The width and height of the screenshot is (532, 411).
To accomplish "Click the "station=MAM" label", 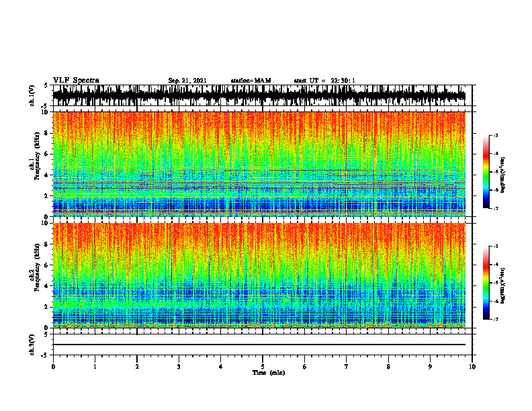I will tap(251, 81).
